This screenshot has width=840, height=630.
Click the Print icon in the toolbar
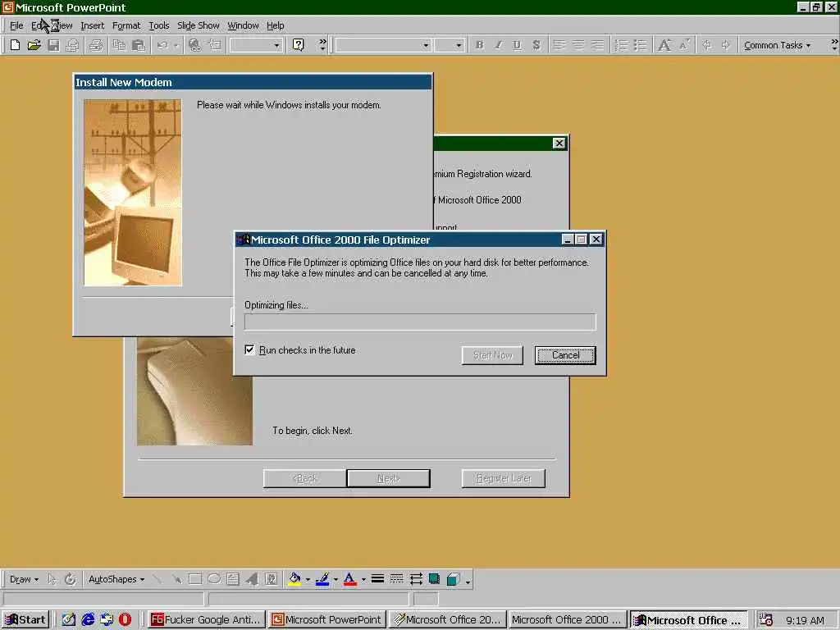97,45
